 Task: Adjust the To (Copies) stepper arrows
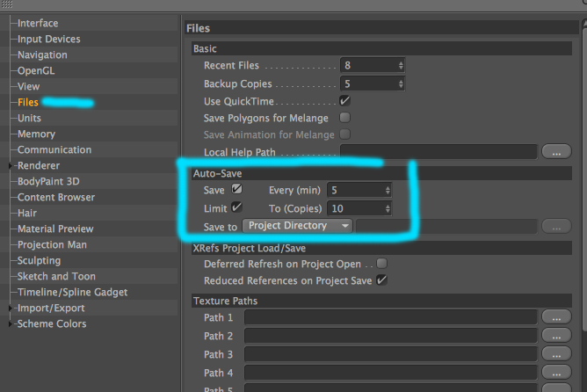(x=388, y=208)
